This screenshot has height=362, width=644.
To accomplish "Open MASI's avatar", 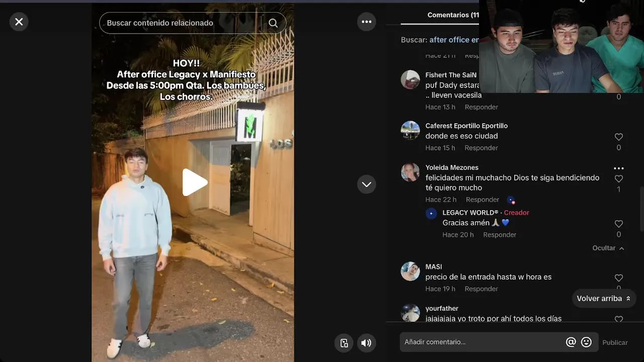I will [410, 271].
